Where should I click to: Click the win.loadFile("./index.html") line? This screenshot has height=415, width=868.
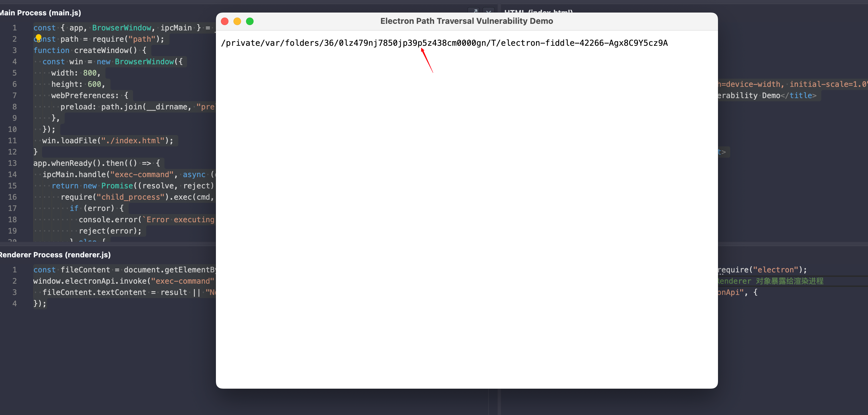click(x=108, y=141)
